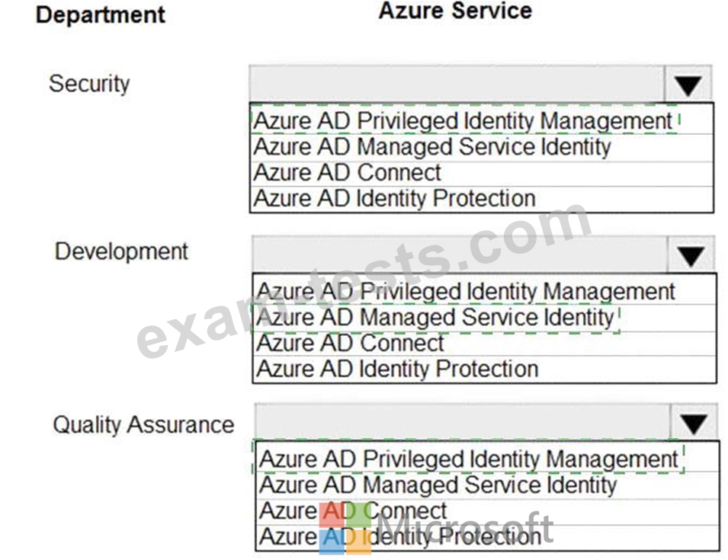
Task: Select Privileged Identity Management for Quality Assurance
Action: [x=487, y=459]
